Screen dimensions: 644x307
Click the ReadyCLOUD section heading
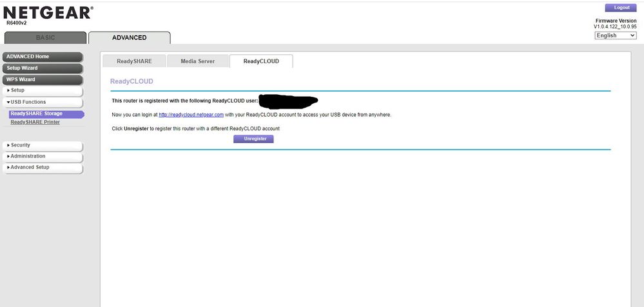click(x=132, y=81)
